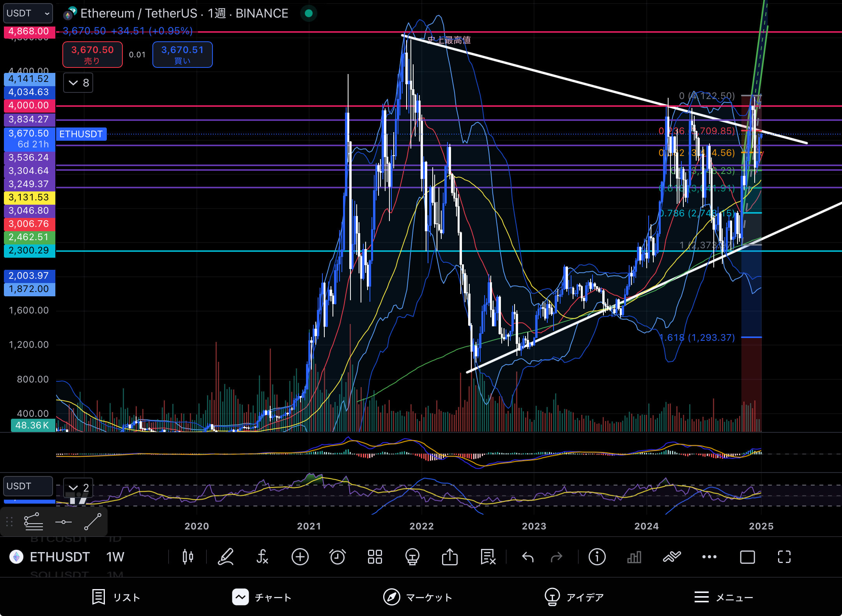
Task: Grab the floating toolbar drag handle
Action: click(x=10, y=522)
